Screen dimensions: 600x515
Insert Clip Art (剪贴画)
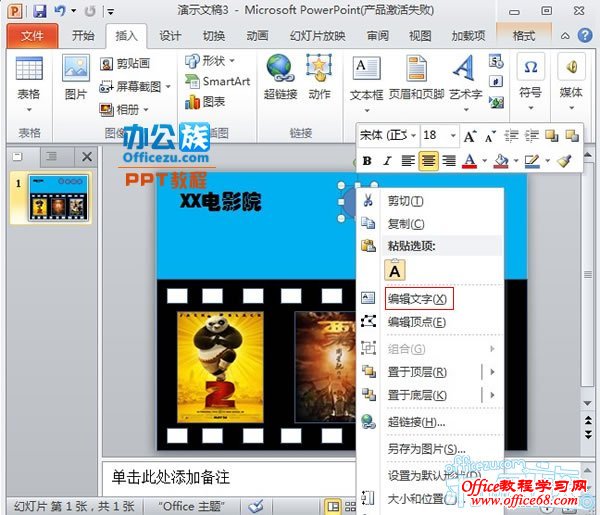click(125, 63)
